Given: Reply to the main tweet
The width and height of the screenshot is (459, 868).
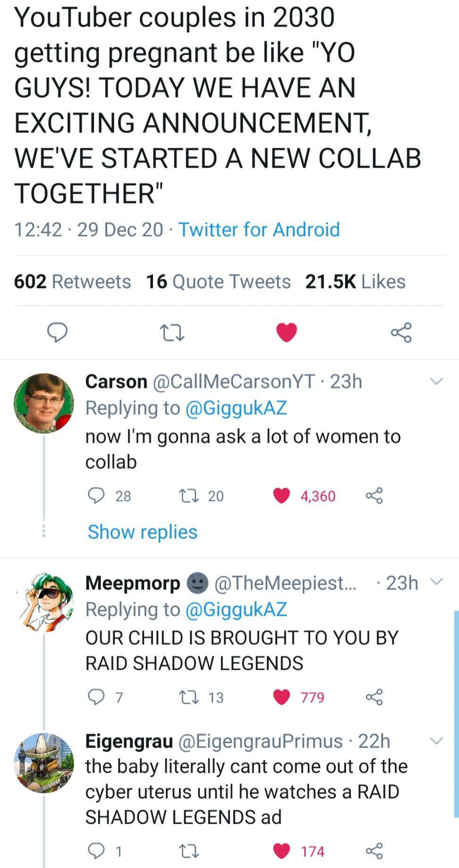Looking at the screenshot, I should pyautogui.click(x=57, y=332).
